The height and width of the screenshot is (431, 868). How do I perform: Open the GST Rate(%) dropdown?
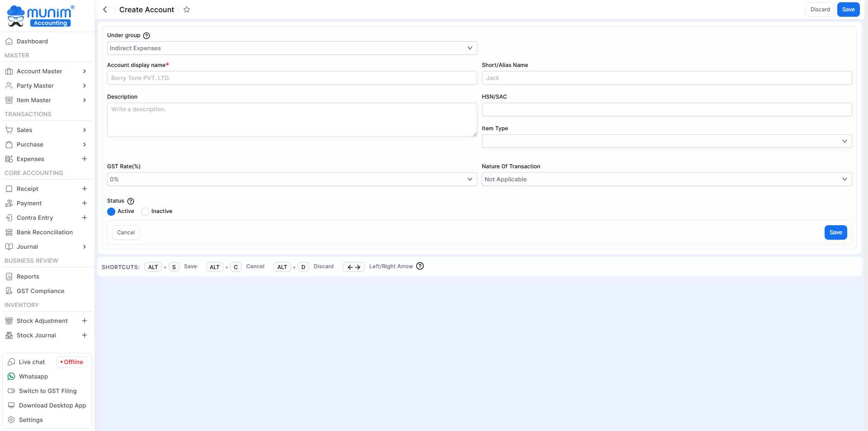(292, 179)
